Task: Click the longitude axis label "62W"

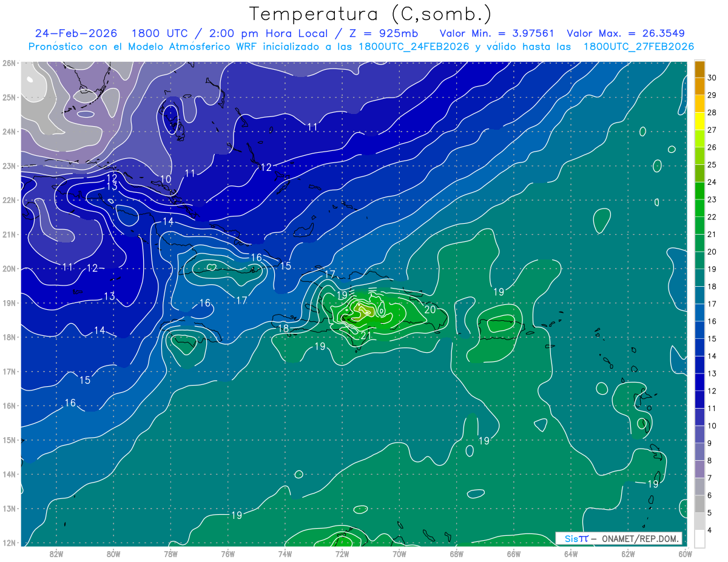Action: pyautogui.click(x=628, y=554)
